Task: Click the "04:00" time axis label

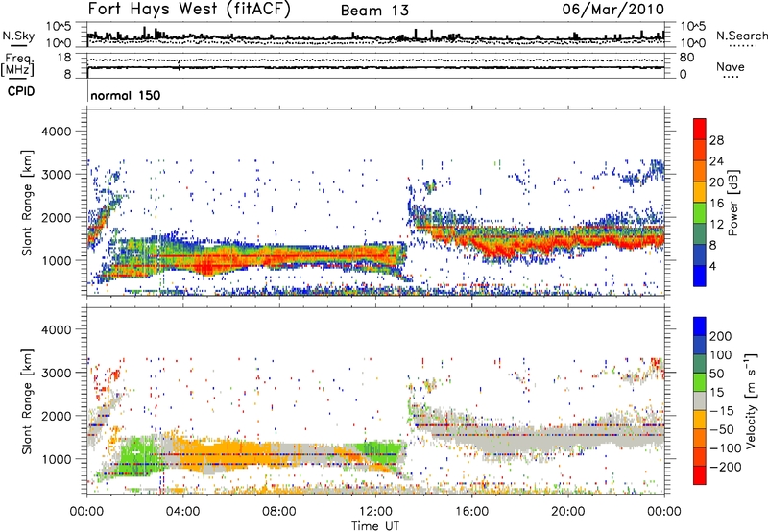Action: point(183,512)
